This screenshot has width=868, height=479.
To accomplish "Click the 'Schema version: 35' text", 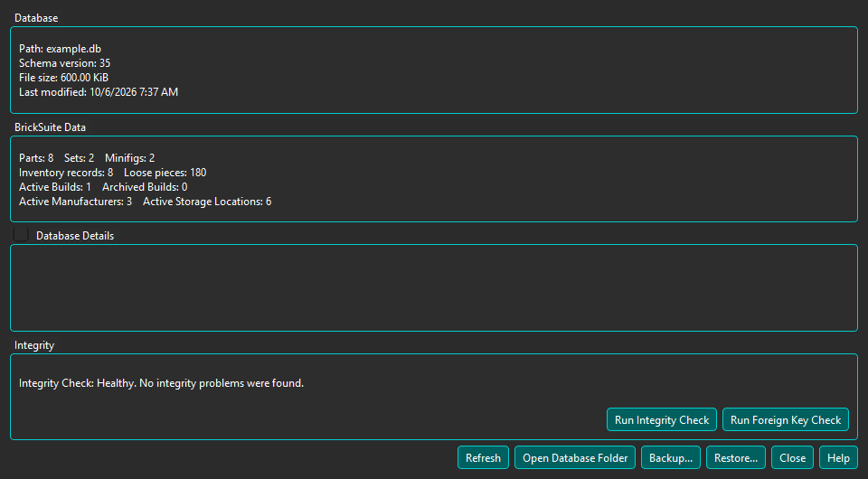I will (x=64, y=63).
